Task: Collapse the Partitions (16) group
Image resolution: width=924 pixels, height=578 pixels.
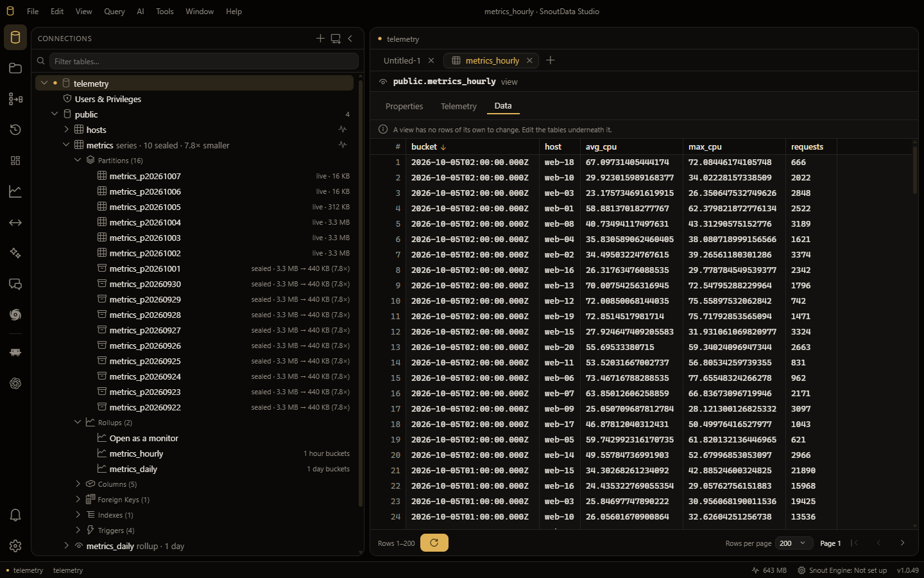Action: pyautogui.click(x=78, y=161)
